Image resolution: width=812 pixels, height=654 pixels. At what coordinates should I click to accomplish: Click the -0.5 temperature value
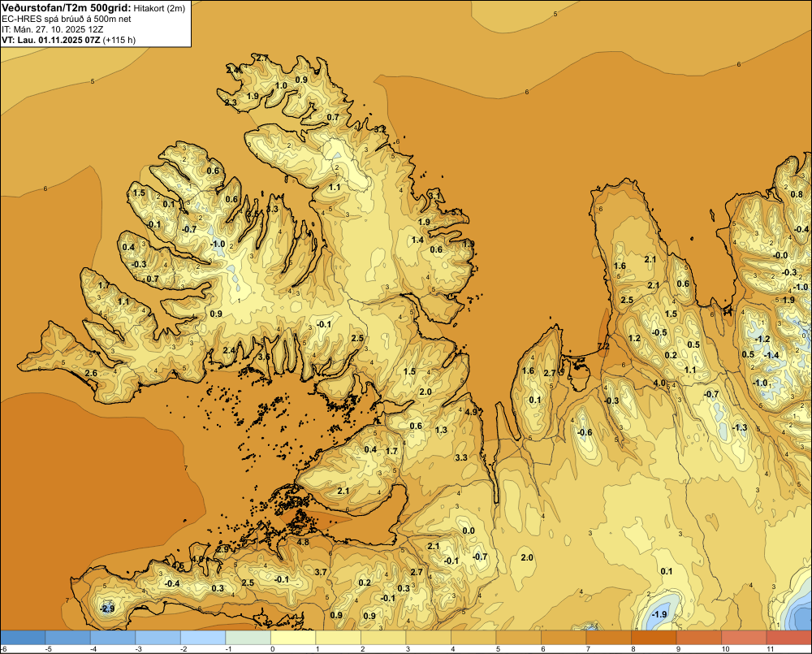659,332
